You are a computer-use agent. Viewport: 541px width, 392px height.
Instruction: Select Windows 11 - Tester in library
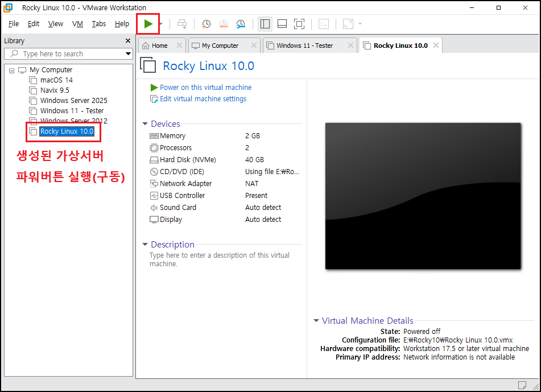click(72, 111)
